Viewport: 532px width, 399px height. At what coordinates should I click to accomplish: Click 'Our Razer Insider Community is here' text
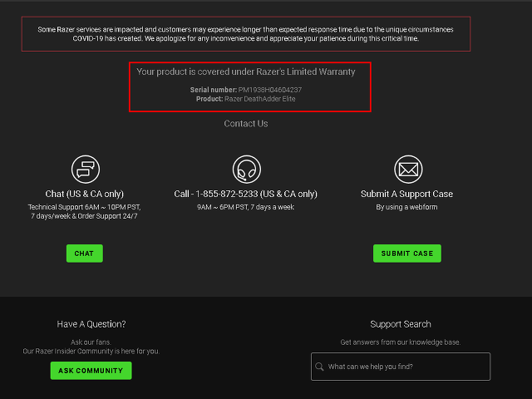[x=91, y=351]
